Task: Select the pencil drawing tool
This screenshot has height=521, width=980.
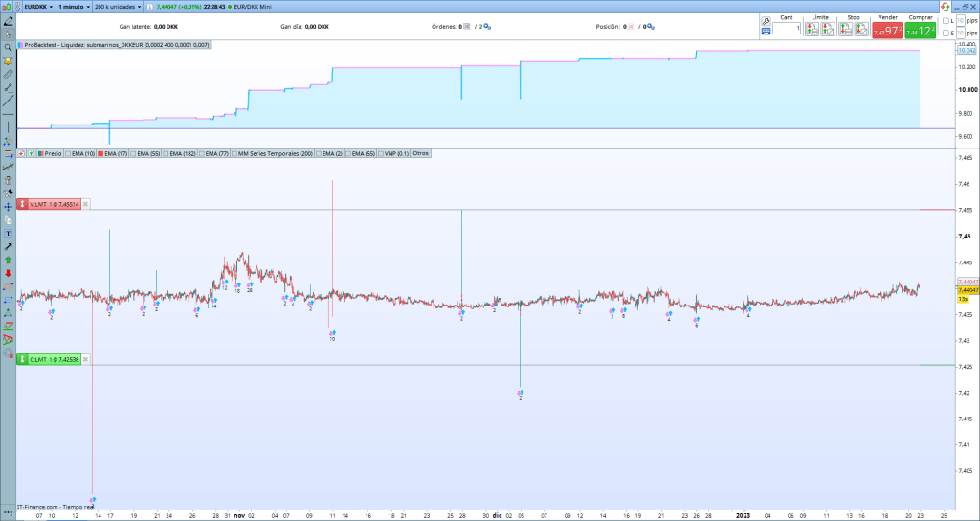Action: 8,20
